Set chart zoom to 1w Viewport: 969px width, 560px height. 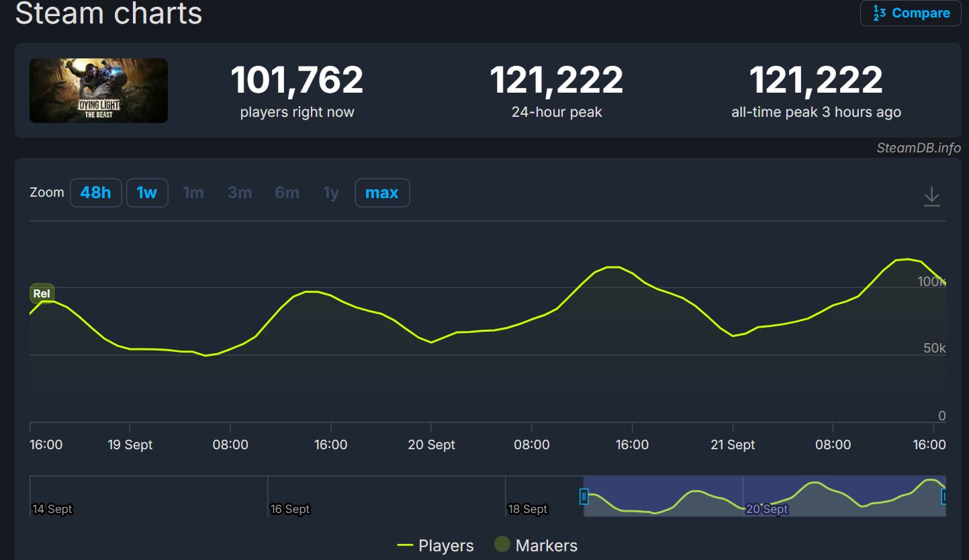click(x=147, y=193)
